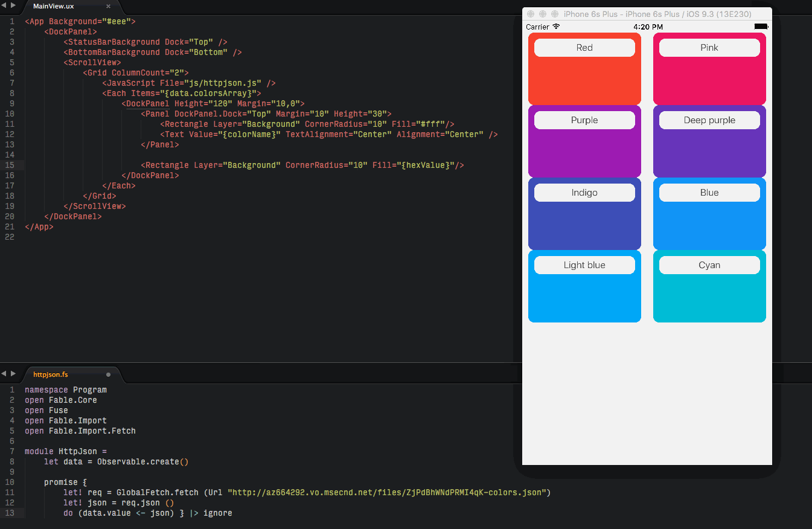Click the Indigo color card body
The width and height of the screenshot is (812, 529).
pos(584,225)
